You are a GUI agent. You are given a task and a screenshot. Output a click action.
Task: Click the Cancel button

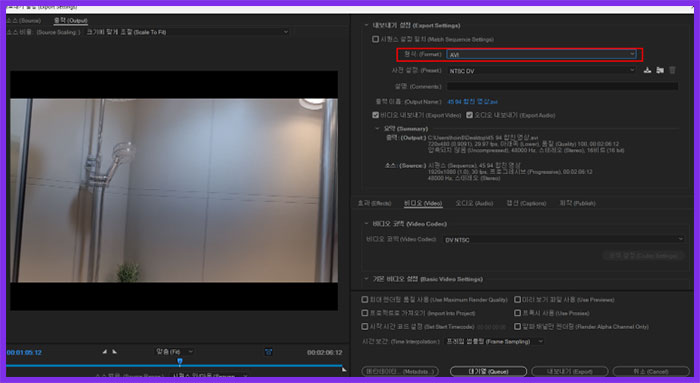(x=651, y=371)
